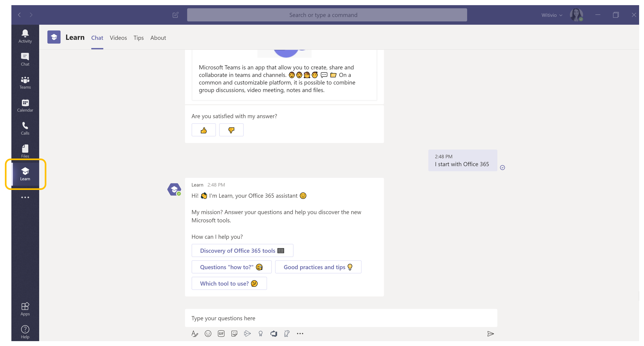Click the Learn bot avatar

click(174, 189)
